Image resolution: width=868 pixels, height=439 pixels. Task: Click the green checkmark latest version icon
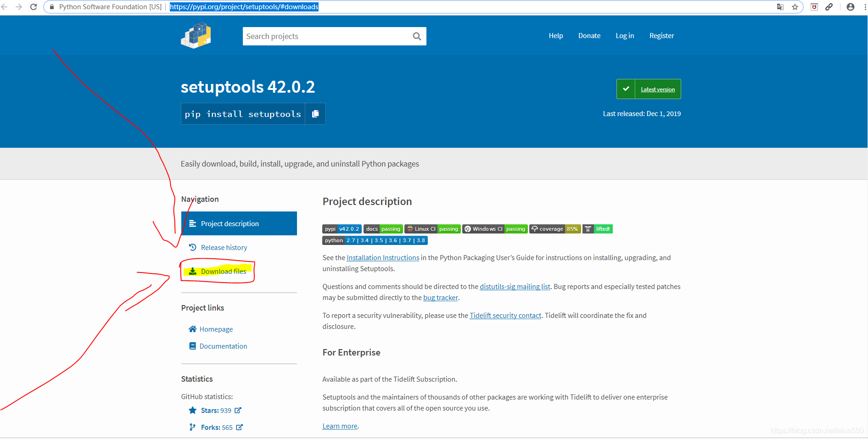[626, 89]
